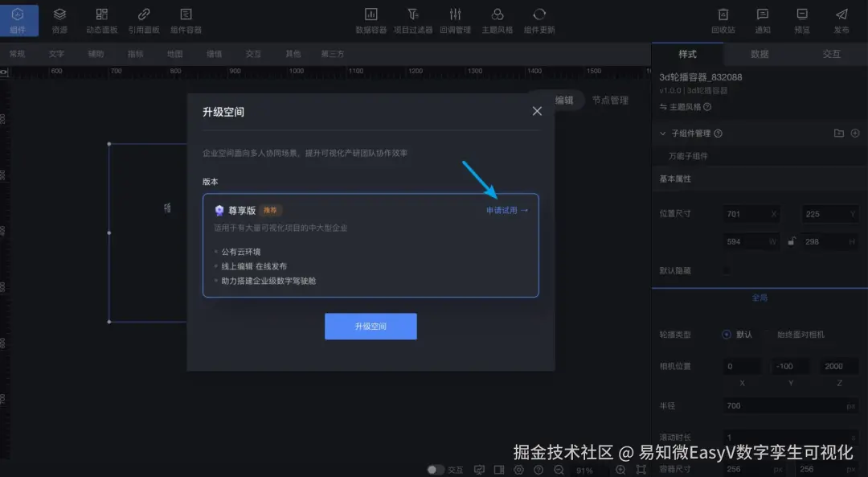Open the 资源 resources panel
868x477 pixels.
pos(59,20)
